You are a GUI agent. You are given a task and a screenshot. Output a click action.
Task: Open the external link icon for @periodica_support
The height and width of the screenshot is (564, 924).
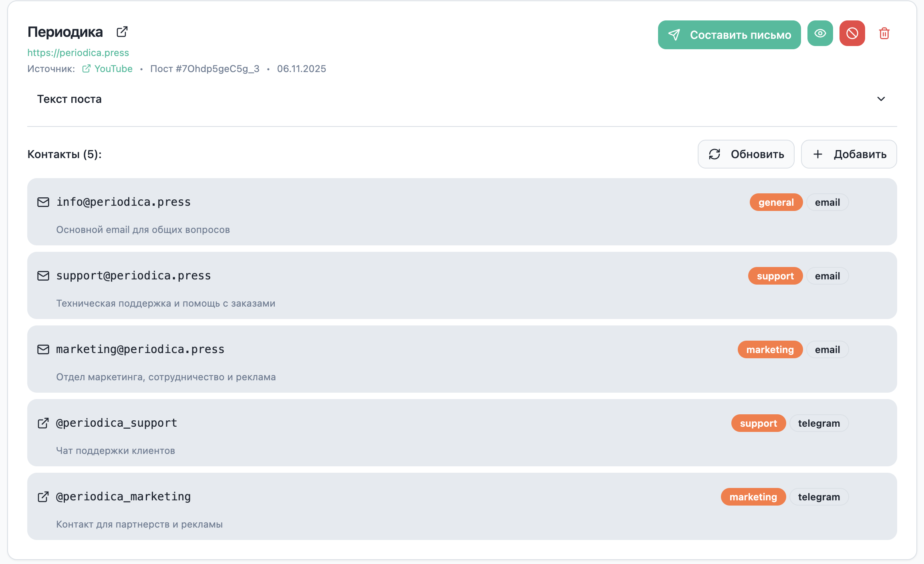pyautogui.click(x=43, y=423)
